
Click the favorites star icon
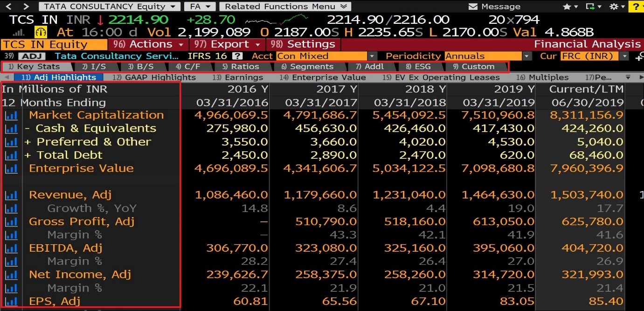pos(567,7)
